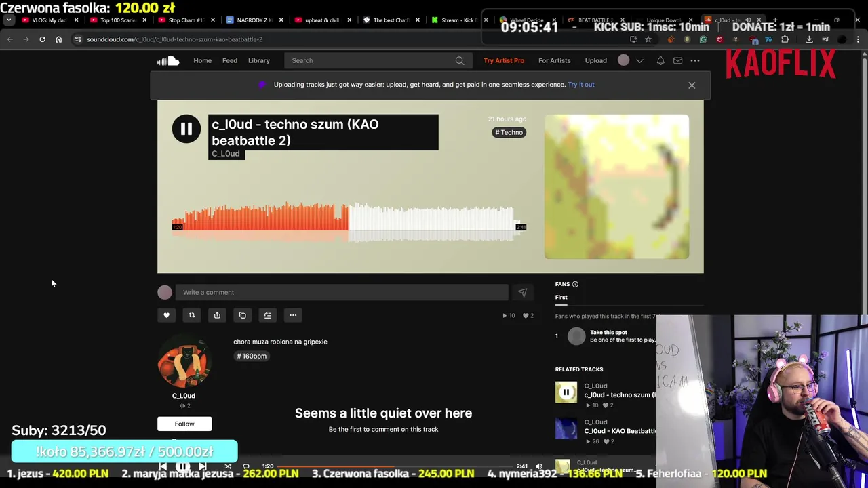The image size is (868, 488).
Task: Skip to next track in bottom player
Action: click(x=202, y=466)
